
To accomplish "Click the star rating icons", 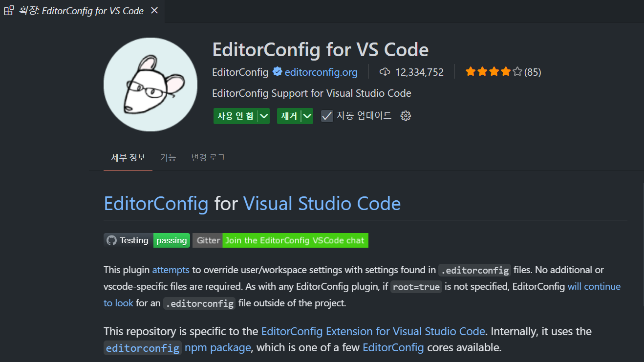I will (x=494, y=72).
